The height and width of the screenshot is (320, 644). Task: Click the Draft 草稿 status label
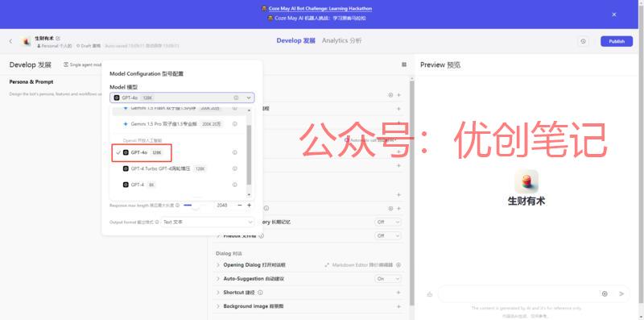(89, 46)
